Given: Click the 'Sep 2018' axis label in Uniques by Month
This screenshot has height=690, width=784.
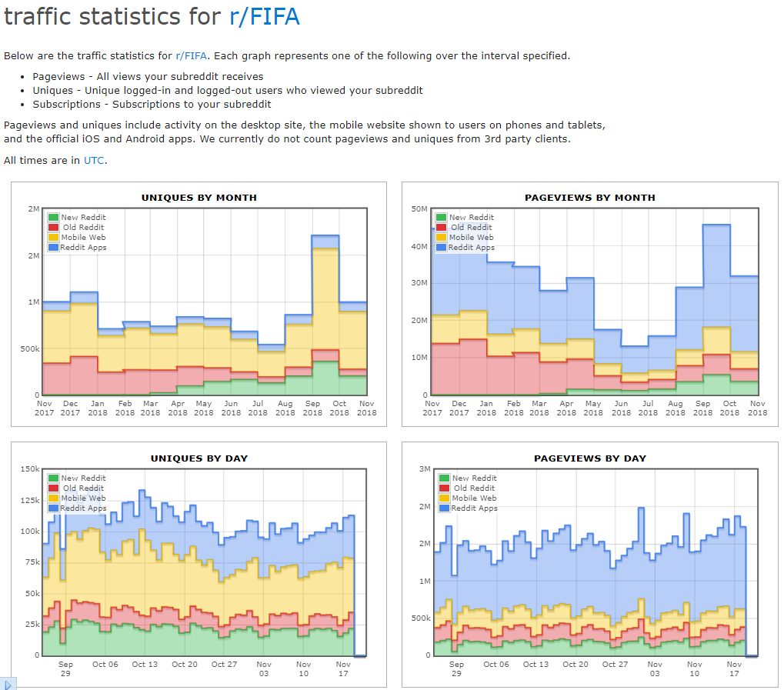Looking at the screenshot, I should point(312,408).
